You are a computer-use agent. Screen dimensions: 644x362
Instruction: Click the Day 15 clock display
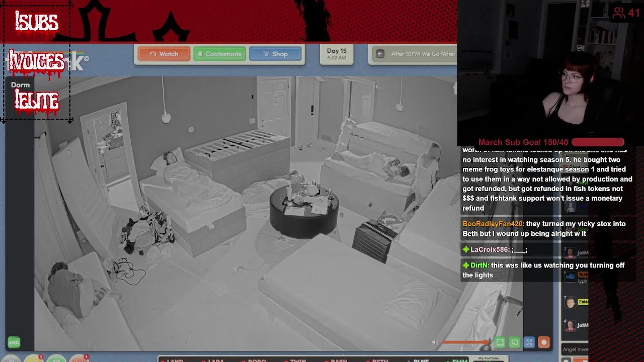(337, 54)
